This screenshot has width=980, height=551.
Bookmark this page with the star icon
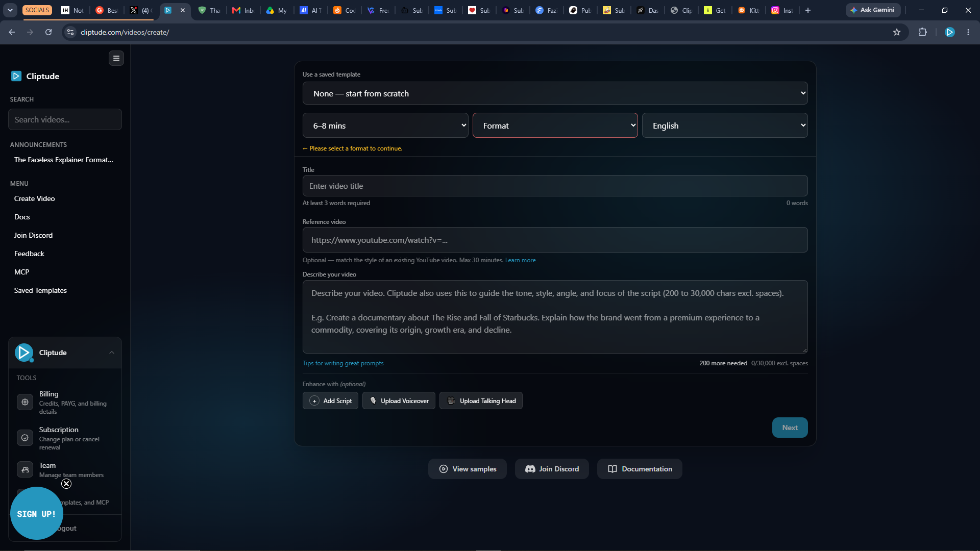click(x=897, y=32)
